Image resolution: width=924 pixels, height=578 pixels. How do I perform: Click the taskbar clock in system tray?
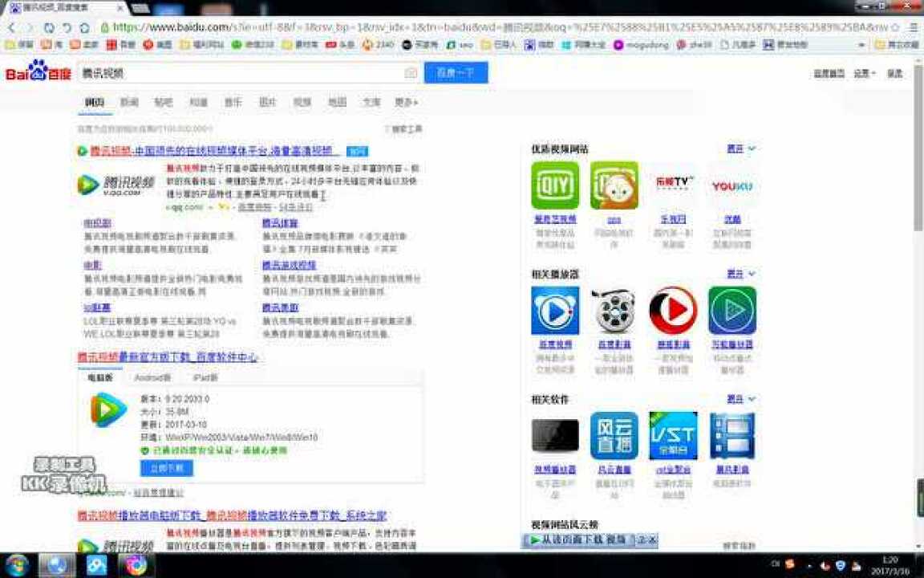pos(890,566)
